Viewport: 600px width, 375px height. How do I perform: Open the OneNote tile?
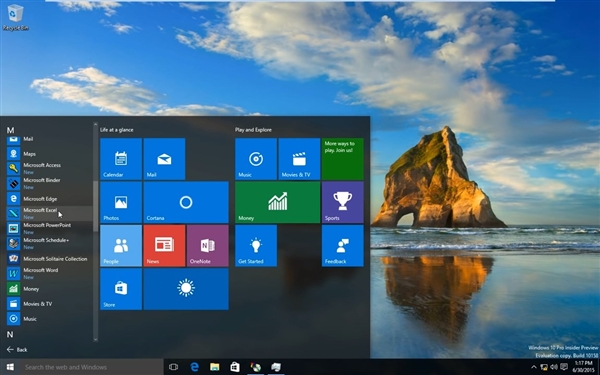click(x=208, y=246)
